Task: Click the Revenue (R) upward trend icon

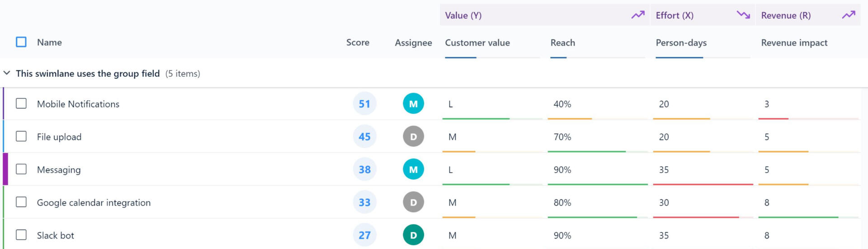Action: pyautogui.click(x=849, y=15)
